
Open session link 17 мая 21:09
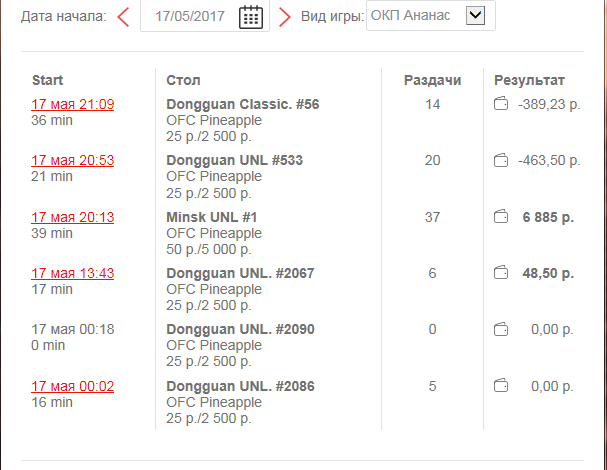point(73,104)
